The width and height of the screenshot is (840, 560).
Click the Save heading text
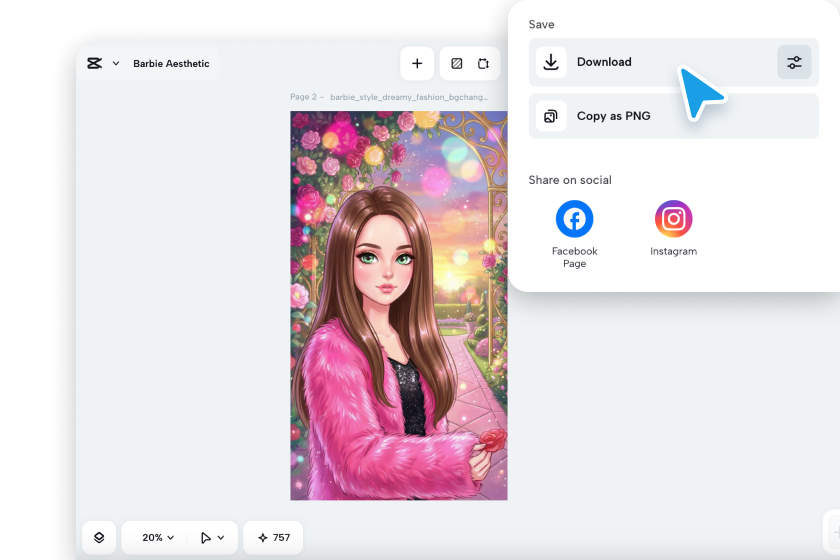point(541,25)
